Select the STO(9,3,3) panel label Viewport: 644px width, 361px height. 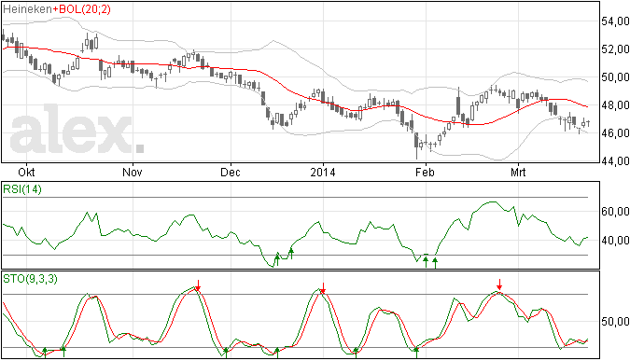(30, 279)
